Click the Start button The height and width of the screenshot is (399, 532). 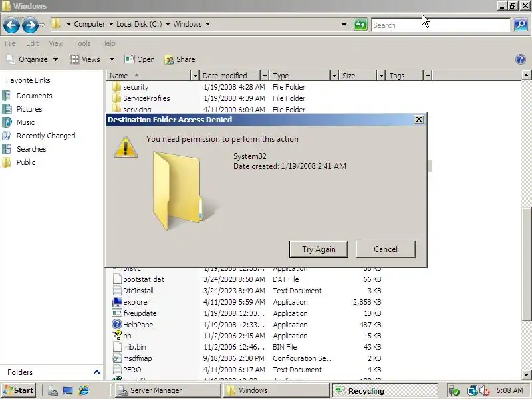pyautogui.click(x=19, y=390)
